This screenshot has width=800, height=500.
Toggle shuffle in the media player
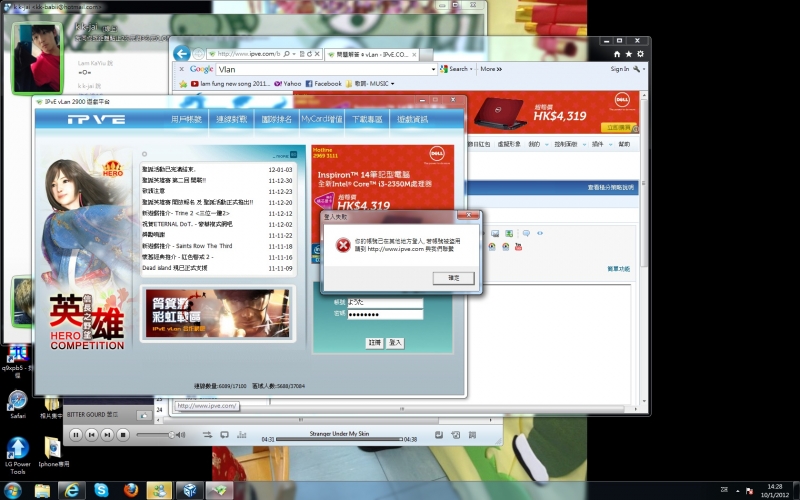(207, 435)
